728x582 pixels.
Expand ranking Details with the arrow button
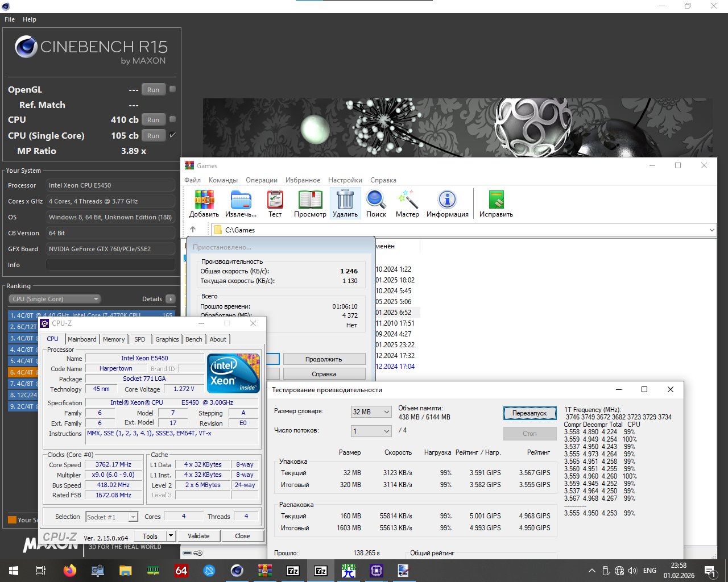171,299
